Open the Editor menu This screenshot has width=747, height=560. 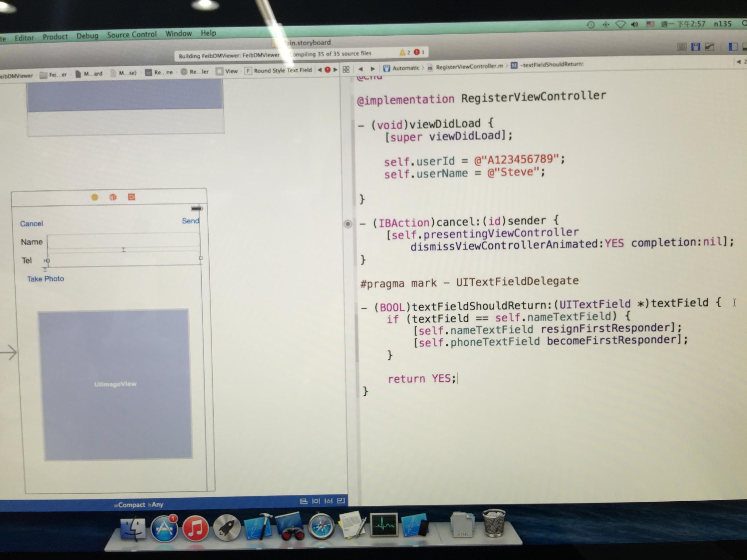click(x=24, y=38)
